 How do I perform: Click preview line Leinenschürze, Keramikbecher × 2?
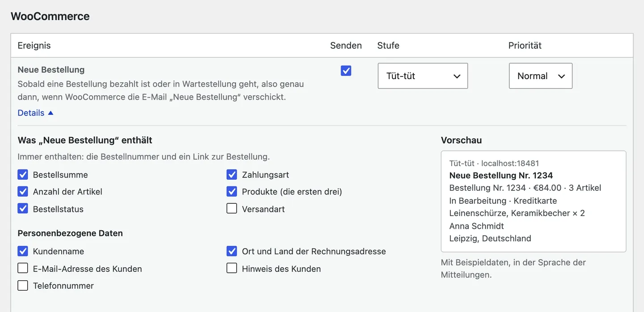coord(517,213)
